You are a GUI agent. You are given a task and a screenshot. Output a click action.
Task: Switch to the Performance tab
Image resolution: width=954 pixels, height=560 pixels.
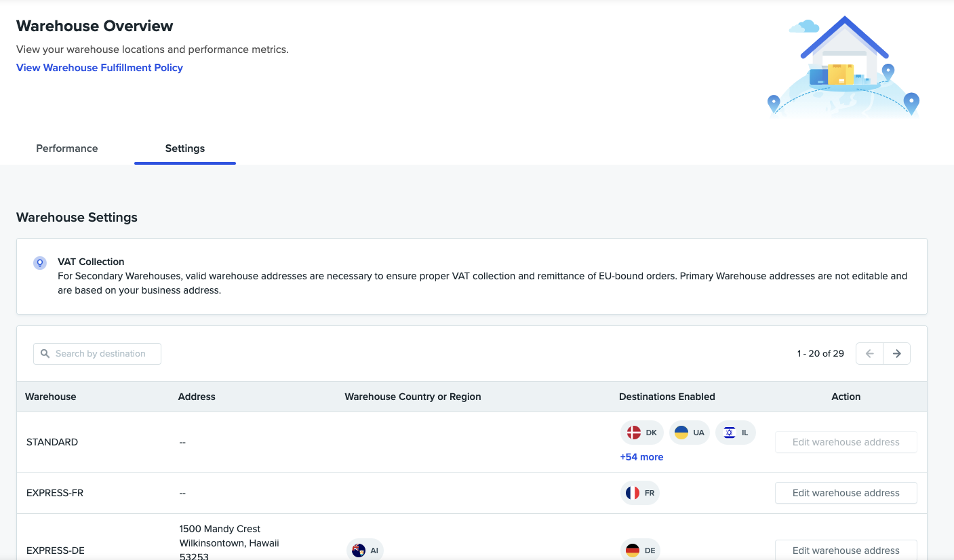point(67,148)
